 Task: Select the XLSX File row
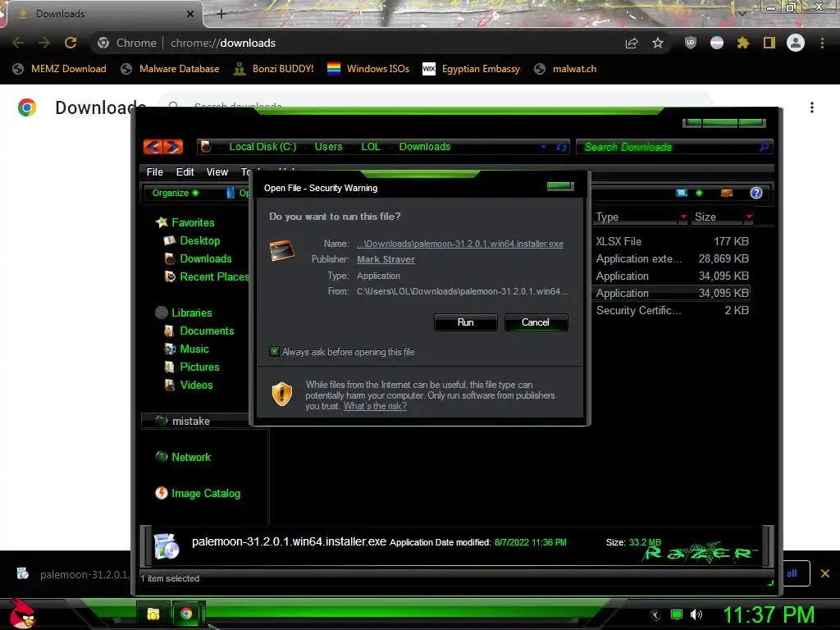tap(673, 242)
